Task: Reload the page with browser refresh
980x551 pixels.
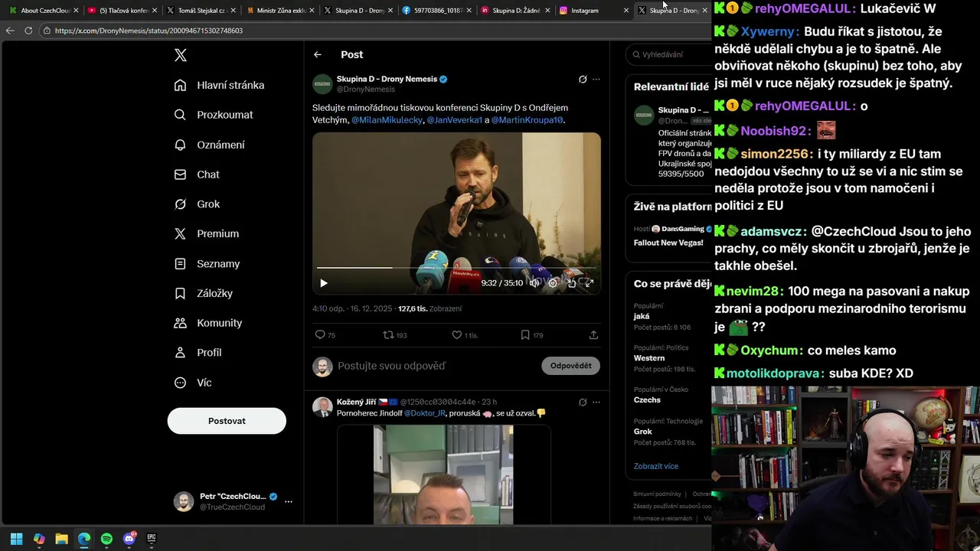Action: coord(28,31)
